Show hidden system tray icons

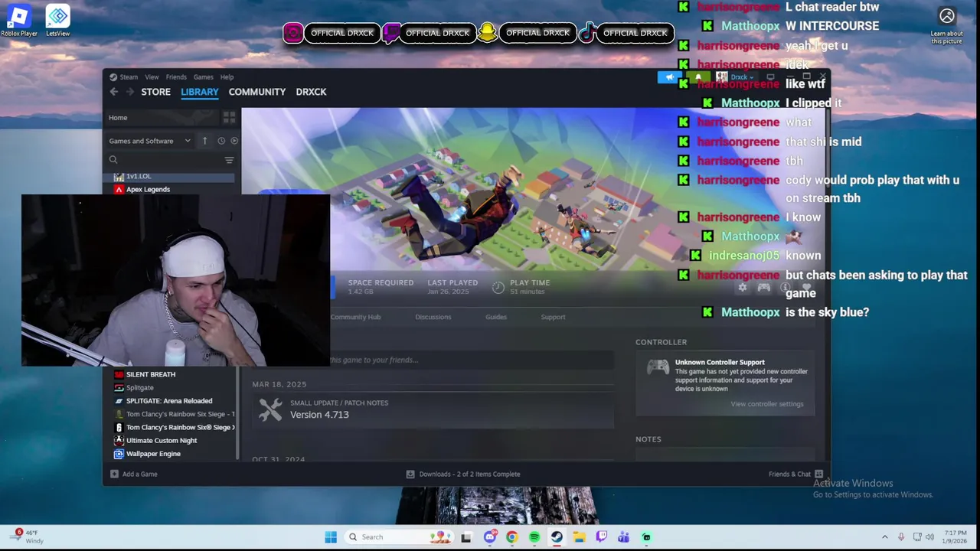pos(885,537)
